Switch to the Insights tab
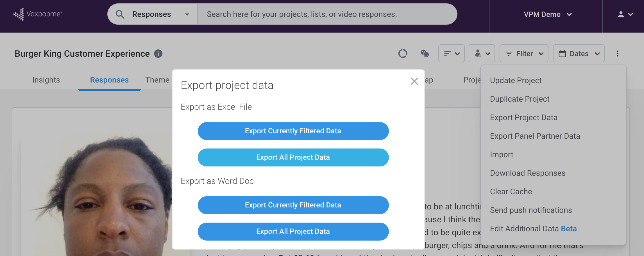The height and width of the screenshot is (256, 644). pyautogui.click(x=46, y=80)
